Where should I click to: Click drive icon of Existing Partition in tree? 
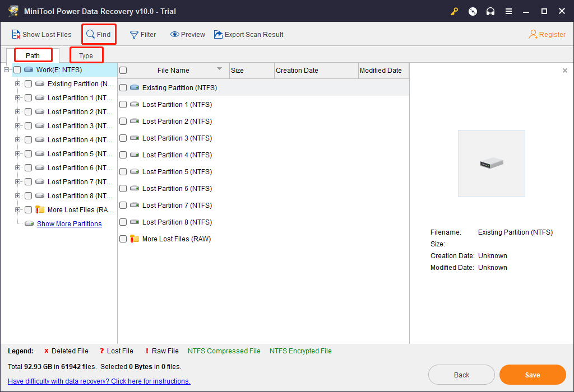(40, 84)
